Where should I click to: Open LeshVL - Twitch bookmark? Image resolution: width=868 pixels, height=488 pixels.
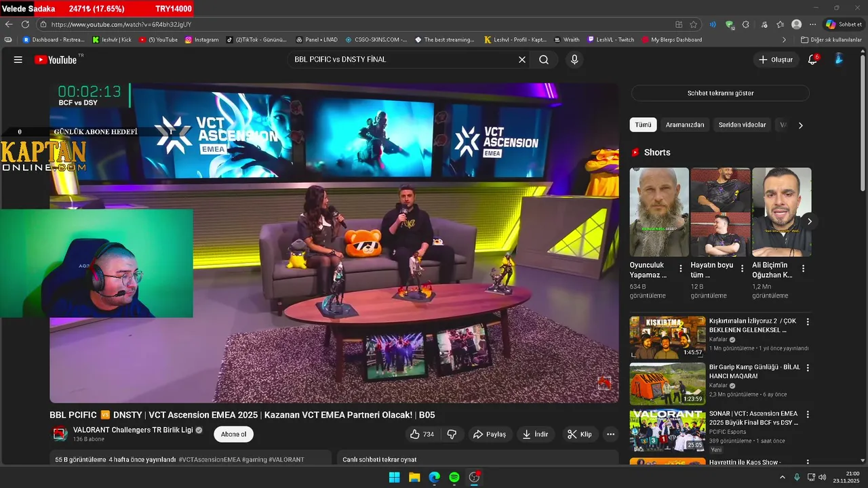611,40
